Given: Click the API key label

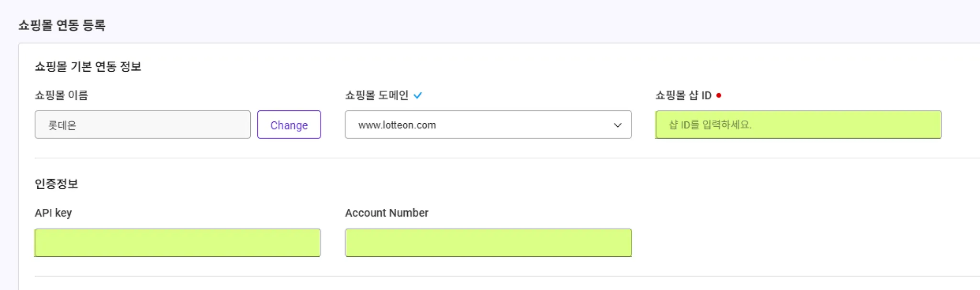Looking at the screenshot, I should 53,213.
